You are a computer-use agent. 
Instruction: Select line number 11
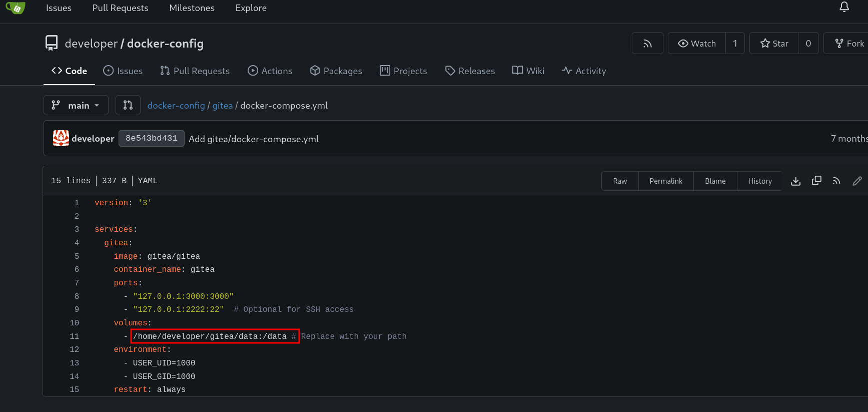pyautogui.click(x=75, y=336)
